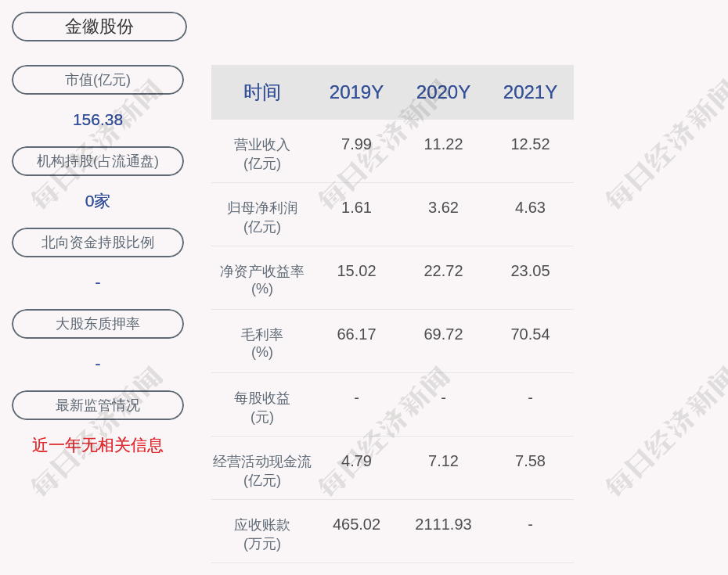Click the 营业收入(亿元) row label
This screenshot has width=728, height=575.
click(262, 154)
